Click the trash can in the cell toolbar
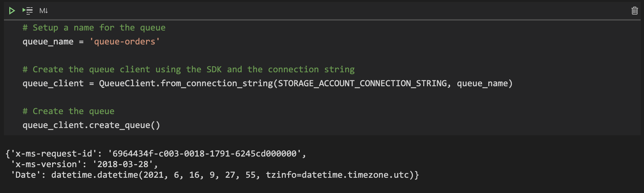Image resolution: width=644 pixels, height=193 pixels. 635,10
